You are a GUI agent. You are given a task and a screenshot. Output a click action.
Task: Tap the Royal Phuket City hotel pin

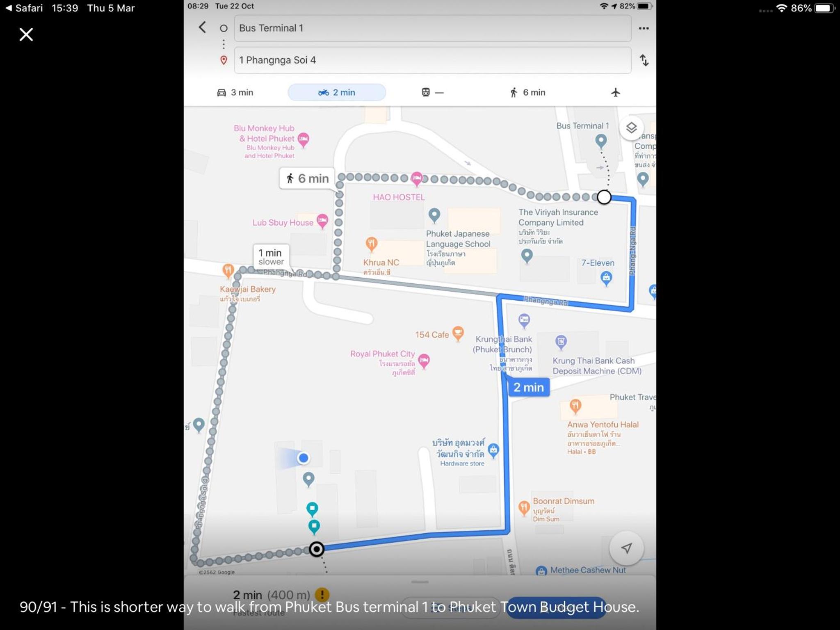(x=424, y=361)
